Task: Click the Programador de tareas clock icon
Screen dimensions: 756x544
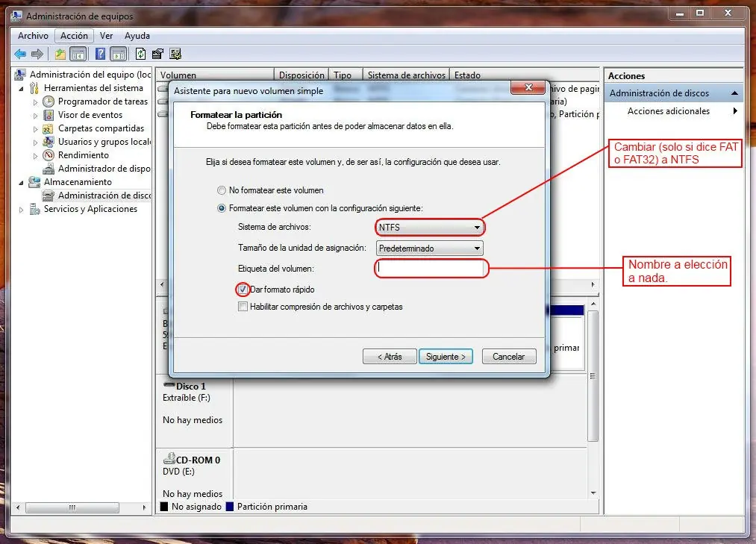Action: pyautogui.click(x=49, y=101)
